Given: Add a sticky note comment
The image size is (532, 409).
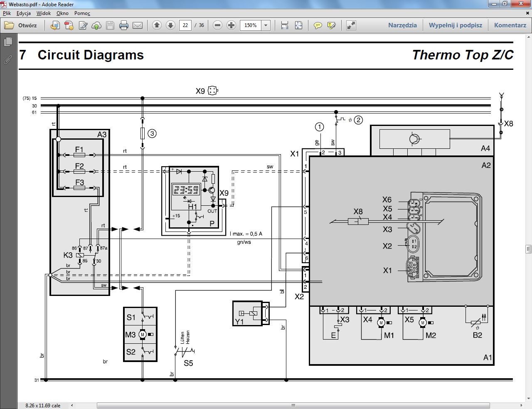Looking at the screenshot, I should 318,25.
